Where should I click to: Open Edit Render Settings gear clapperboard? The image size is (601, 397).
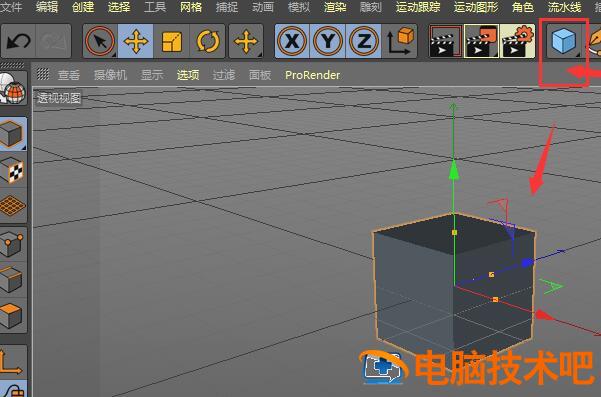pos(517,41)
